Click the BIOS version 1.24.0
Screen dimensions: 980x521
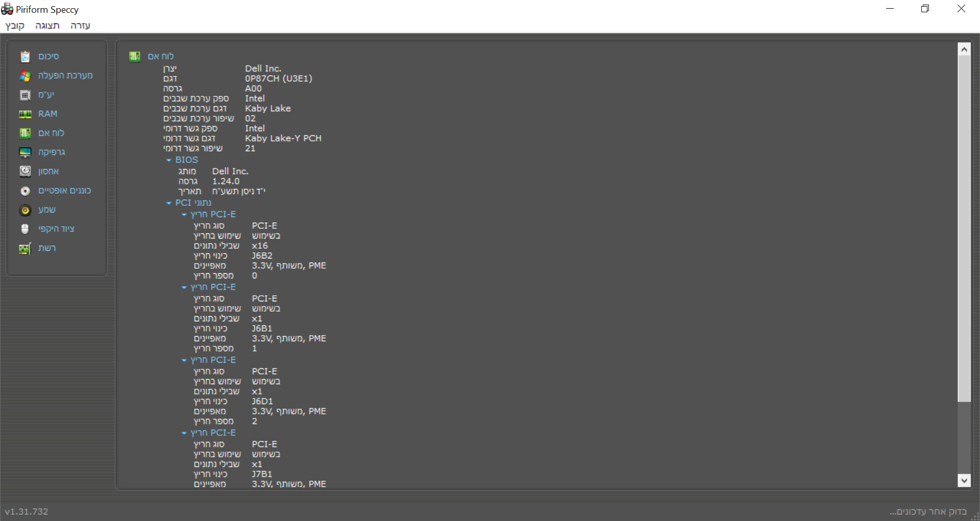[226, 181]
